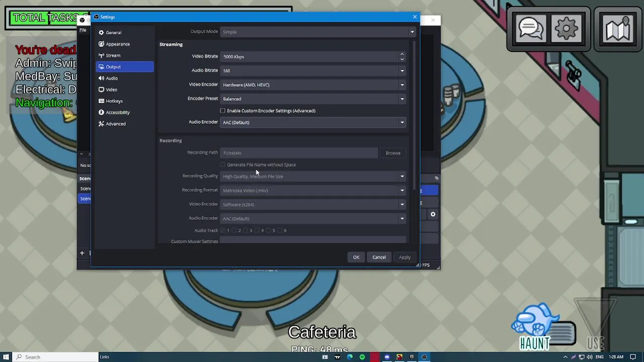644x362 pixels.
Task: Confirm settings with OK button
Action: (x=356, y=257)
